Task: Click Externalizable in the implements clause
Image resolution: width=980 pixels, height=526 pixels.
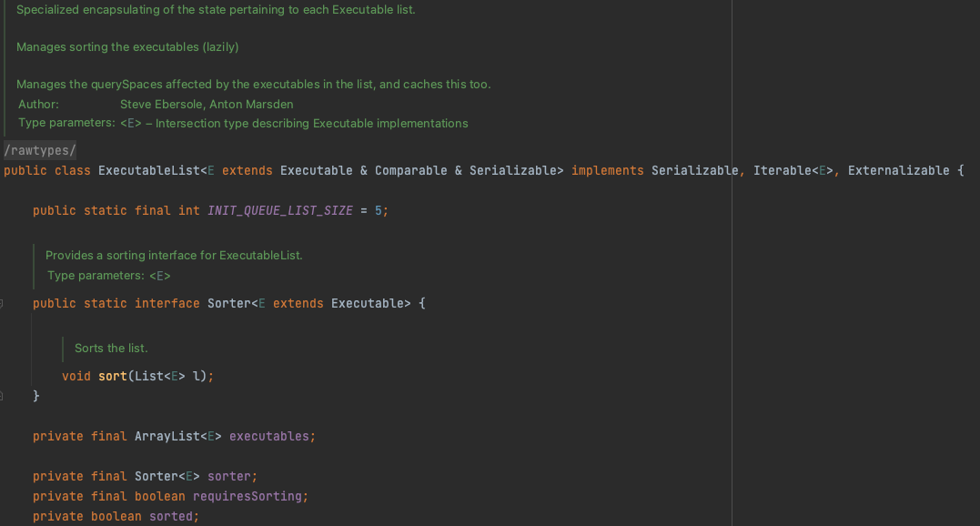Action: (898, 170)
